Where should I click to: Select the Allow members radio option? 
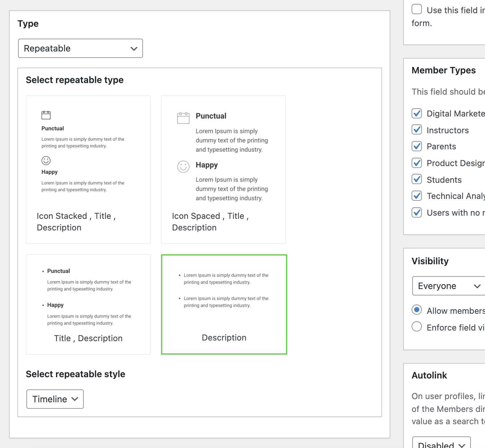tap(417, 310)
